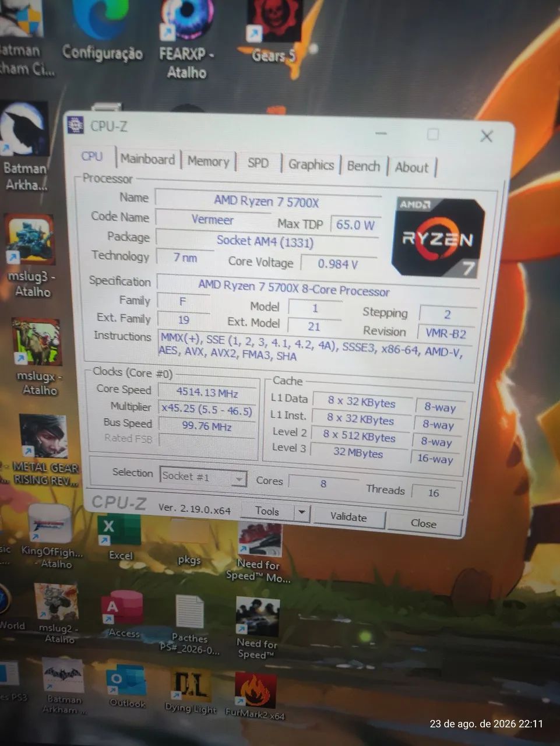This screenshot has height=746, width=560.
Task: Open Batman Arkham shortcut beside Outlook
Action: point(63,687)
